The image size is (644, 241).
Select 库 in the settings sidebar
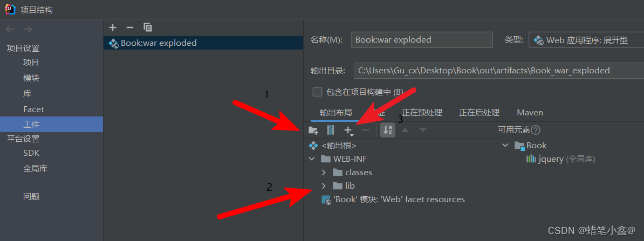coord(27,94)
